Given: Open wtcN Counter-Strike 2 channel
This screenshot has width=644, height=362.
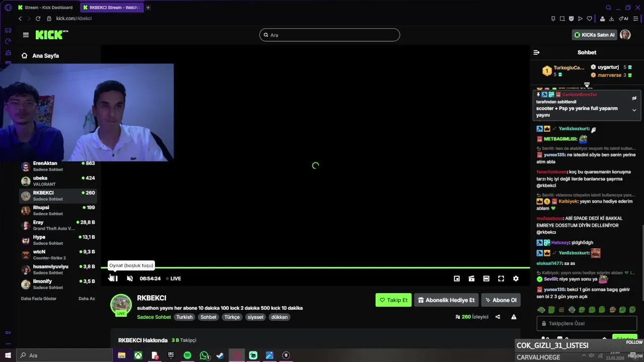Looking at the screenshot, I should click(x=58, y=255).
